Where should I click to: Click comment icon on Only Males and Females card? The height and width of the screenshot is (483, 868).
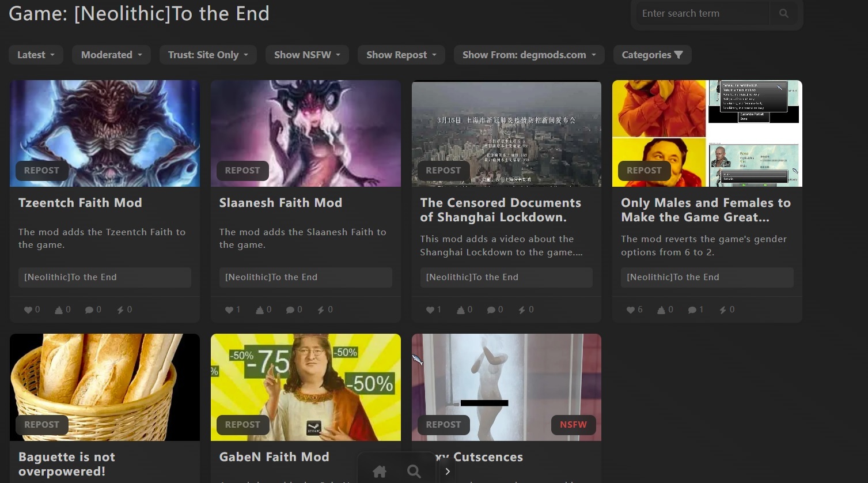[692, 310]
